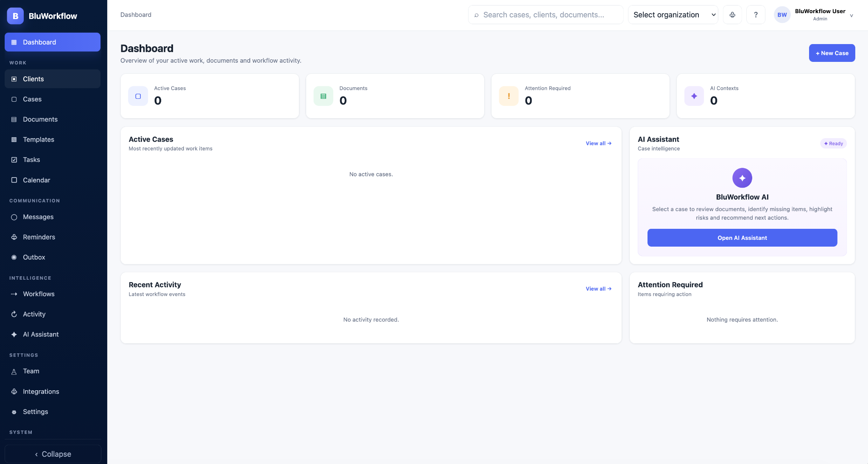The image size is (868, 464).
Task: Open Team settings
Action: click(53, 371)
